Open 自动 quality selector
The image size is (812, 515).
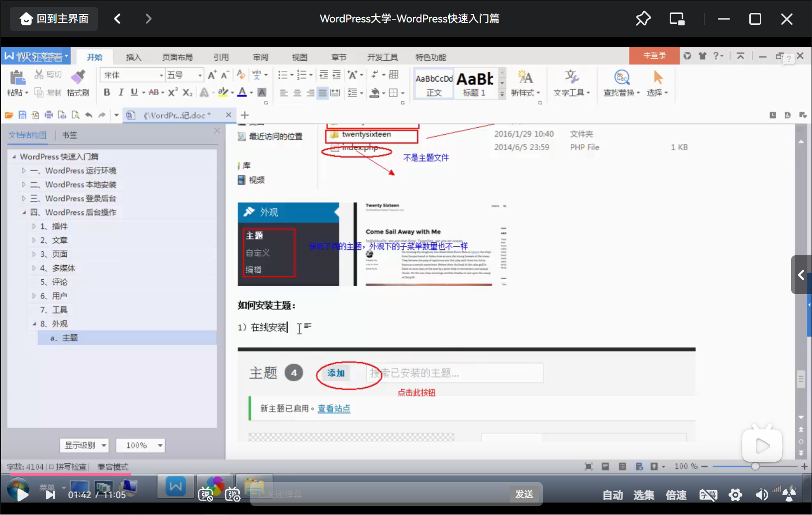(x=612, y=495)
